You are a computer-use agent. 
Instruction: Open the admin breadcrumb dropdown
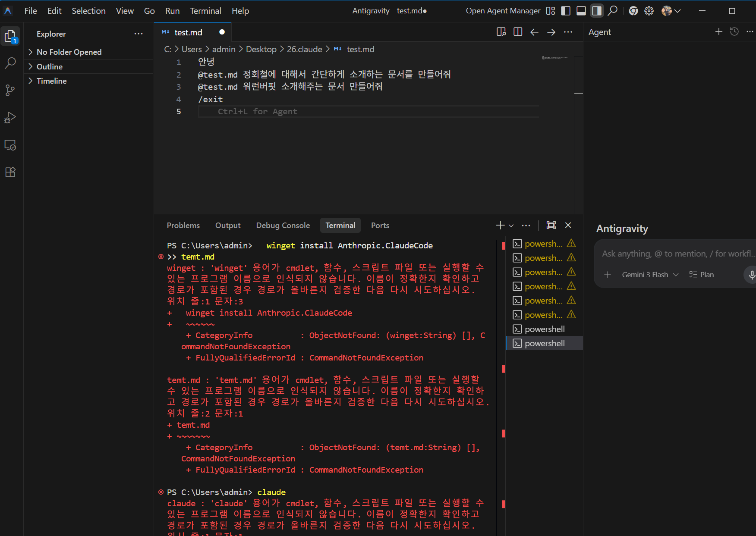coord(224,49)
